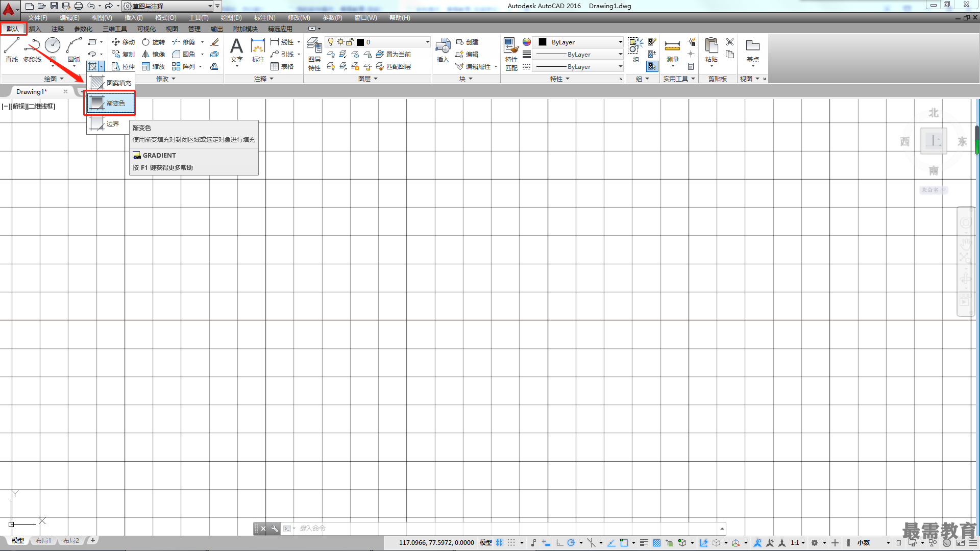The width and height of the screenshot is (980, 551).
Task: Select the Line (直线) drawing tool
Action: 12,50
